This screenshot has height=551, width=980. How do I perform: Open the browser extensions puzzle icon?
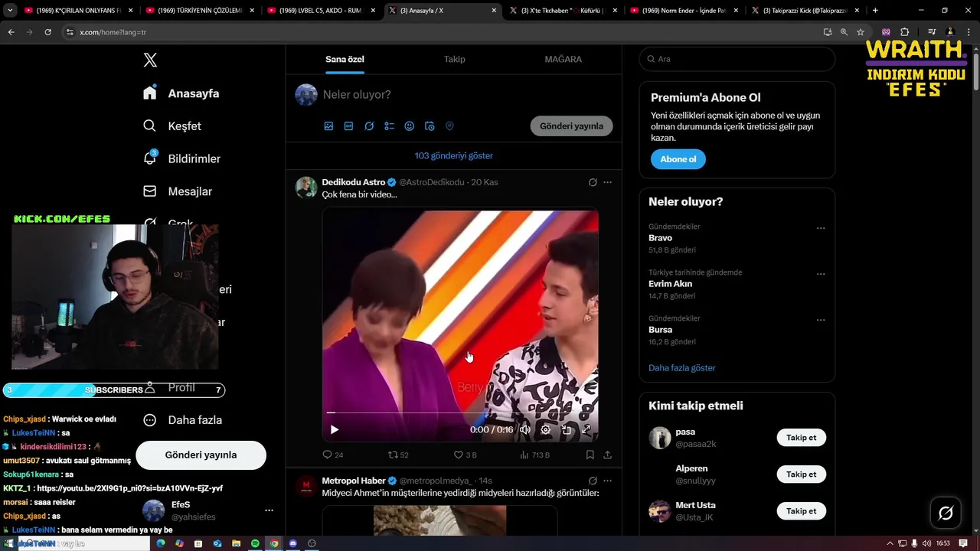904,32
